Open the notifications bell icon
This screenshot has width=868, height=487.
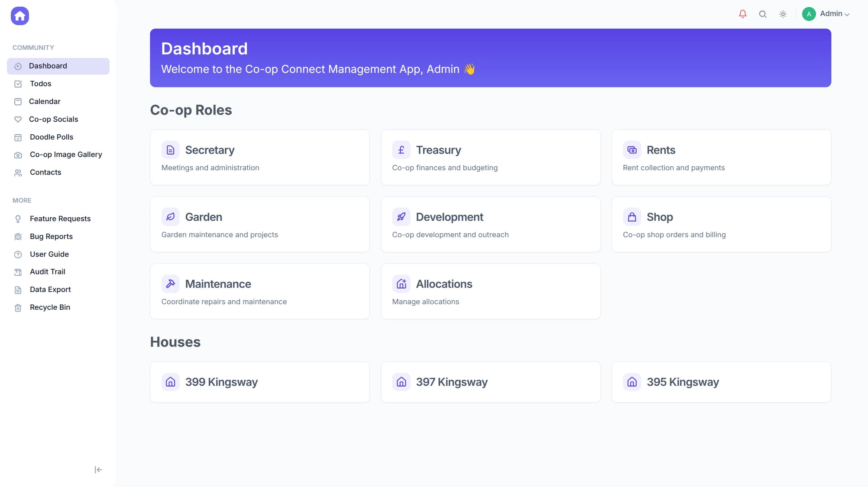click(x=742, y=14)
